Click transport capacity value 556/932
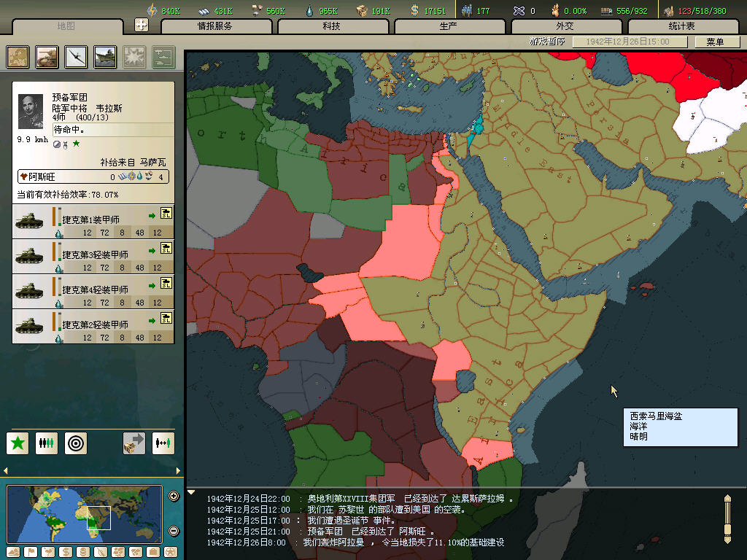This screenshot has width=747, height=560. (x=632, y=11)
